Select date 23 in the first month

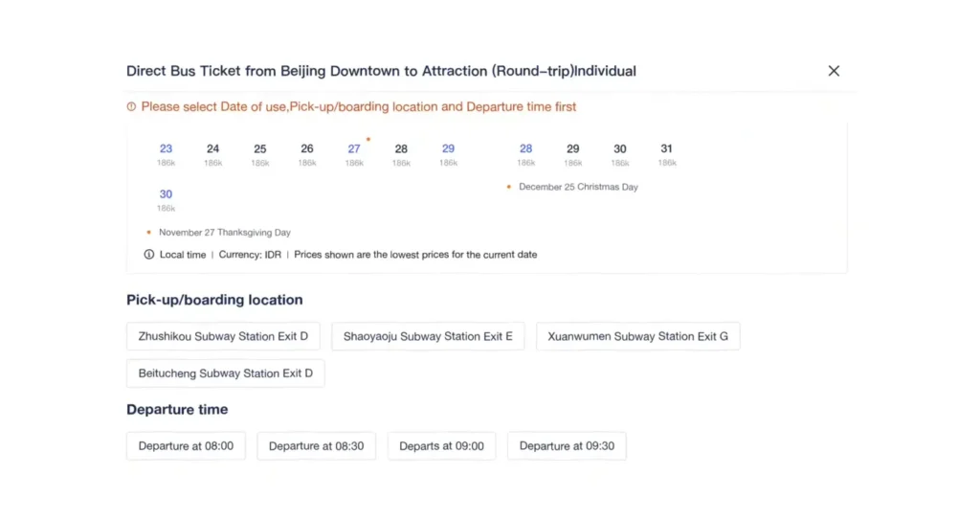[x=166, y=153]
